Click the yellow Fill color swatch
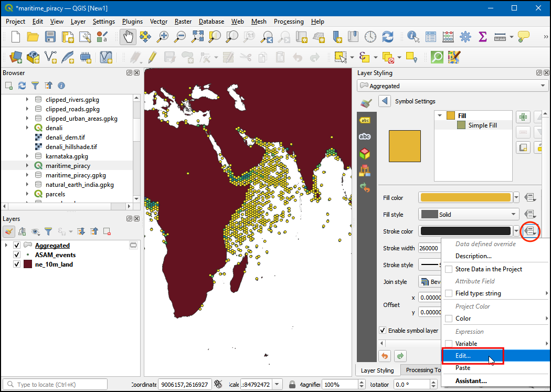 click(465, 197)
